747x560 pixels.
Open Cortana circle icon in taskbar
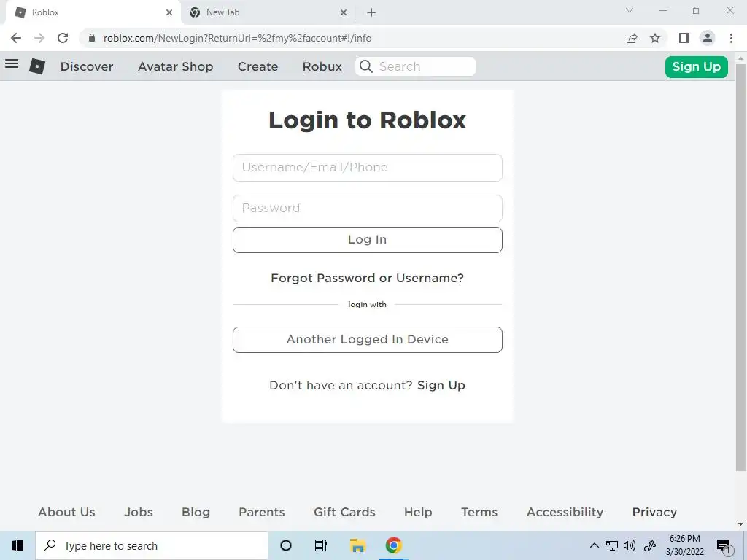click(286, 545)
